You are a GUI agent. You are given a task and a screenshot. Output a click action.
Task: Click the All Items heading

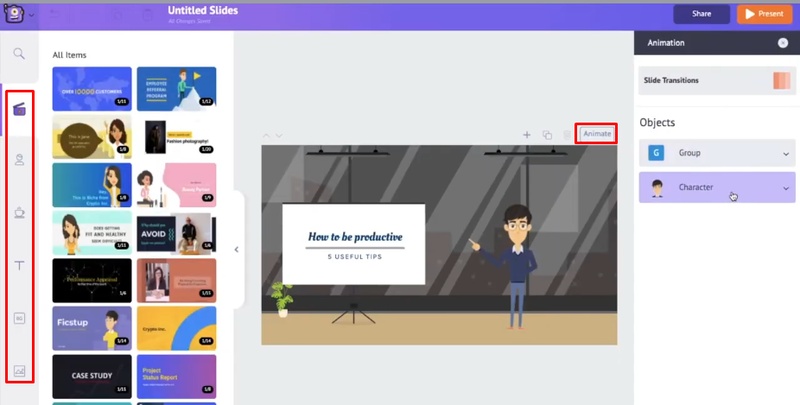pyautogui.click(x=69, y=55)
